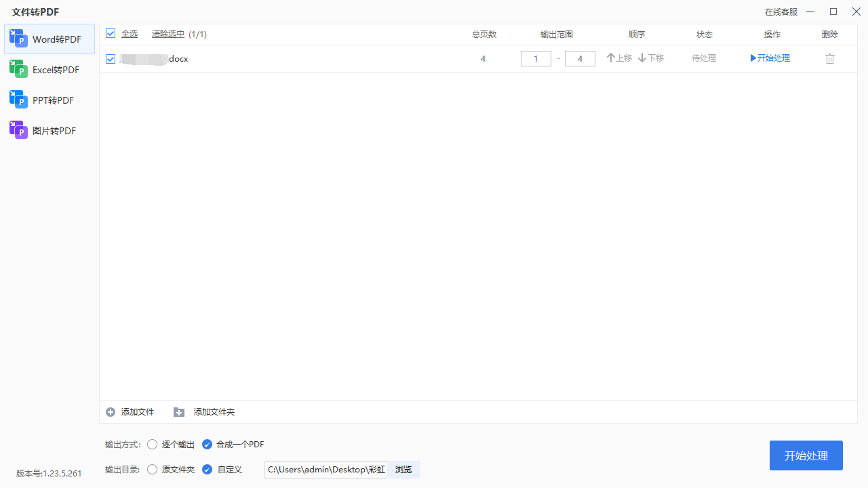
Task: Click the docx file name
Action: (x=154, y=59)
